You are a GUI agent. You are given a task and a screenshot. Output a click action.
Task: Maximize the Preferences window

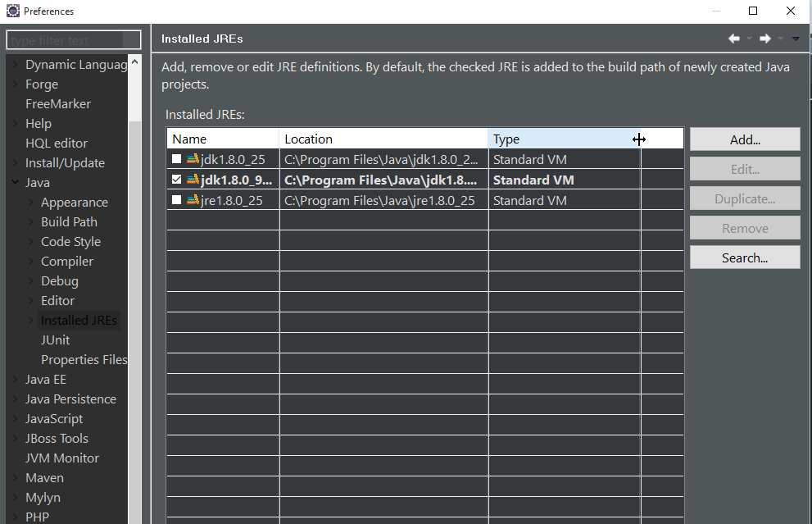pos(753,11)
